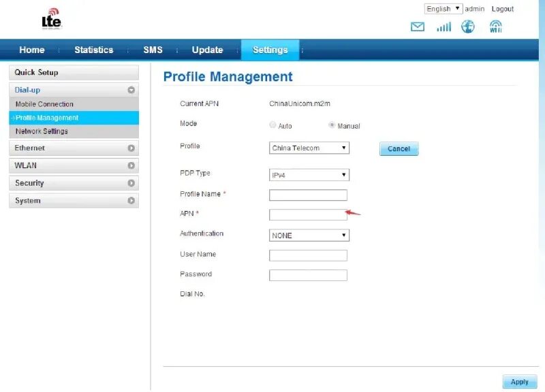Viewport: 545px width, 392px height.
Task: Open Network Settings sidebar item
Action: [74, 131]
